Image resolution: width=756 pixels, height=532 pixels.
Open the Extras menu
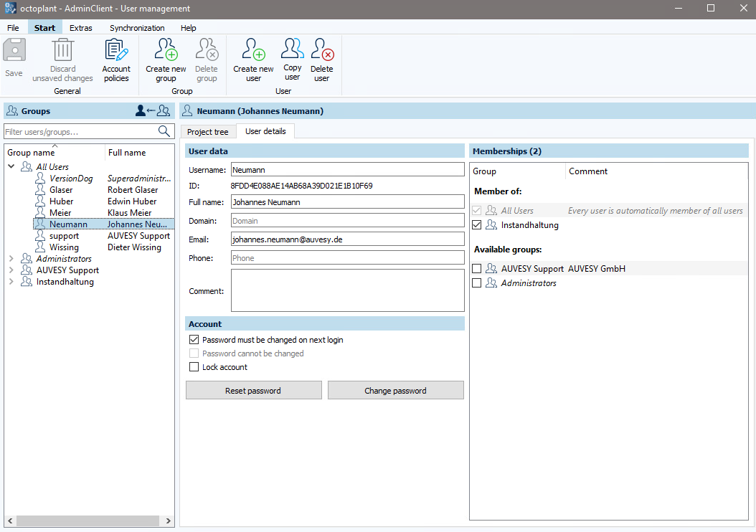click(80, 27)
